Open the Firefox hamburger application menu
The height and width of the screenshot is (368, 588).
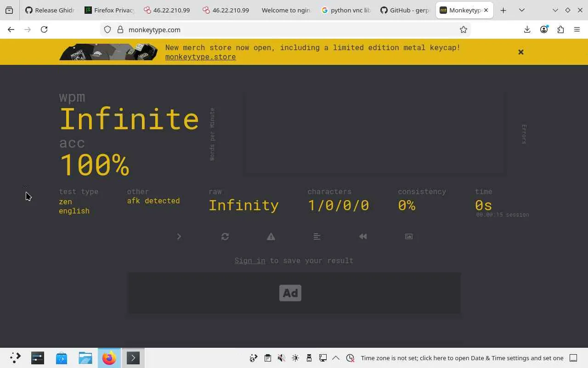click(x=577, y=29)
